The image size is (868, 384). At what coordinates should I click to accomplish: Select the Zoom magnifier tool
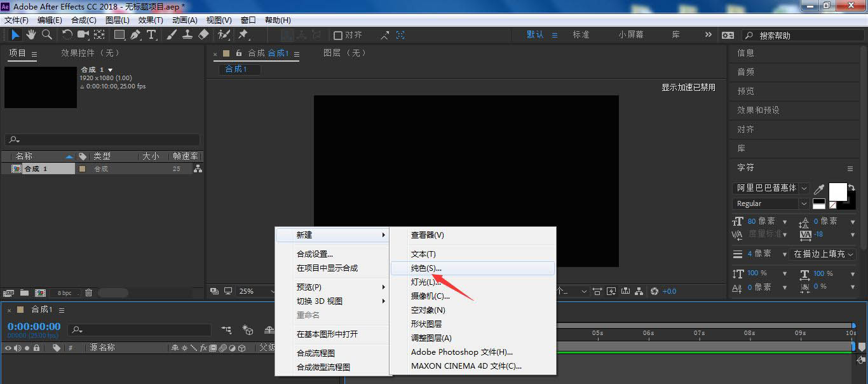pyautogui.click(x=46, y=35)
